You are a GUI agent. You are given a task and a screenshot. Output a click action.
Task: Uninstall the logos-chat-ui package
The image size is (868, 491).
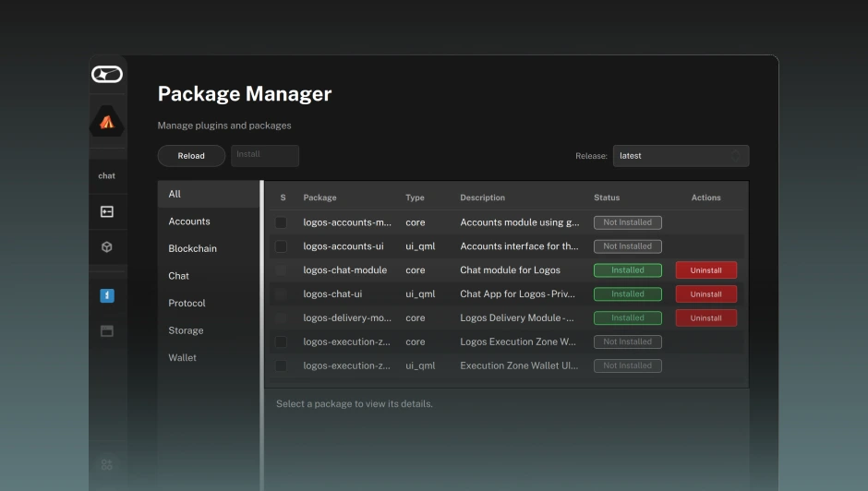pyautogui.click(x=705, y=293)
